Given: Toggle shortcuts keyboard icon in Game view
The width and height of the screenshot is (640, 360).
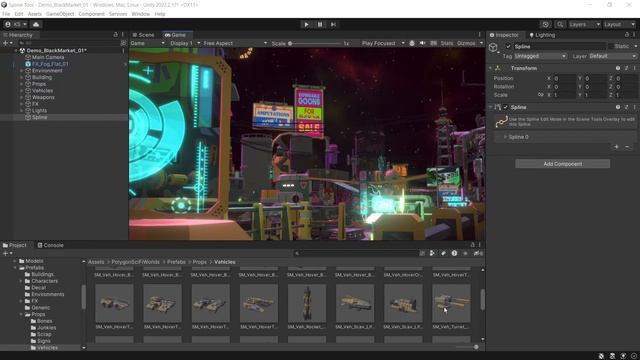Looking at the screenshot, I should point(433,43).
